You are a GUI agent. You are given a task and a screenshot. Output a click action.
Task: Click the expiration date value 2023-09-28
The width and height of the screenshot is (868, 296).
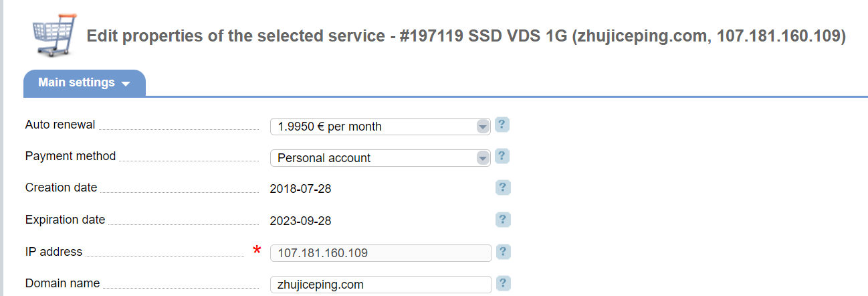300,221
